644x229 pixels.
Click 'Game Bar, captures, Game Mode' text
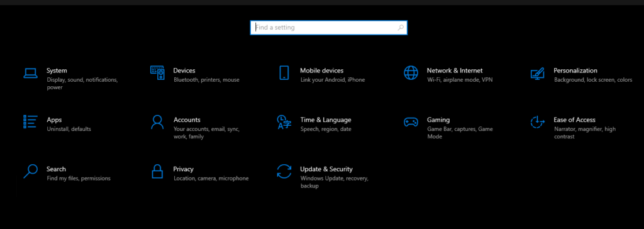(x=460, y=133)
